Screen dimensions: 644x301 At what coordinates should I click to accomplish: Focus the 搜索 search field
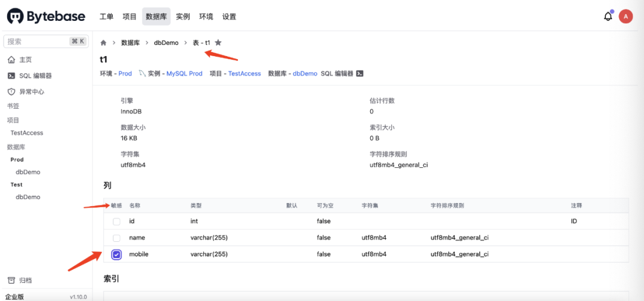pyautogui.click(x=45, y=41)
